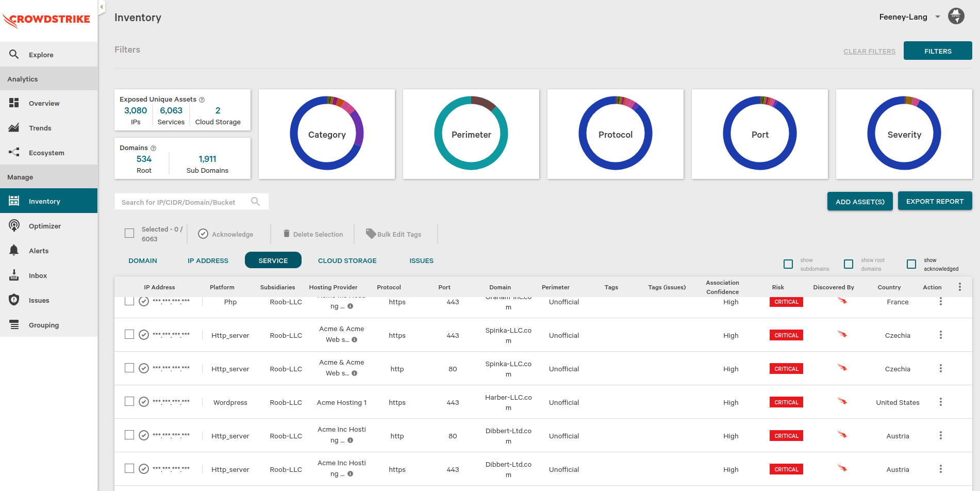Open the Feeney-Lang account dropdown arrow
The image size is (980, 491).
(x=938, y=17)
